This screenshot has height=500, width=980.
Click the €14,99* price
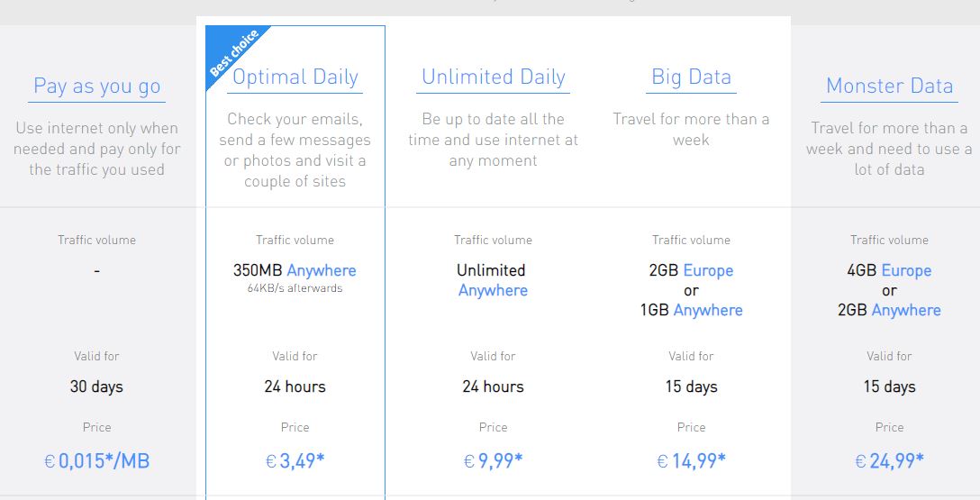[x=691, y=461]
